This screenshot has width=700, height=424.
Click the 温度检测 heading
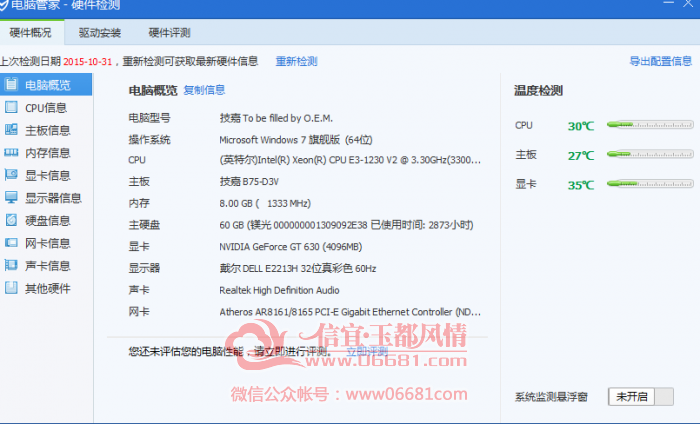(538, 91)
